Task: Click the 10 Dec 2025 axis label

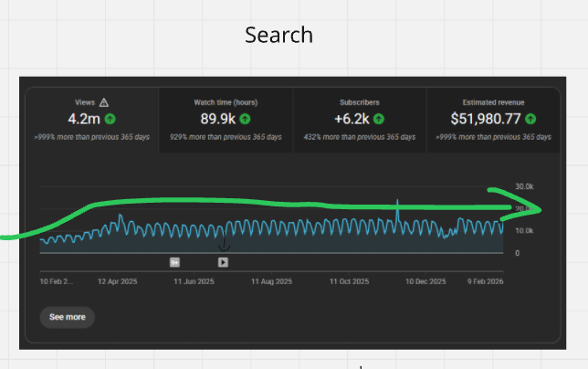Action: 425,281
